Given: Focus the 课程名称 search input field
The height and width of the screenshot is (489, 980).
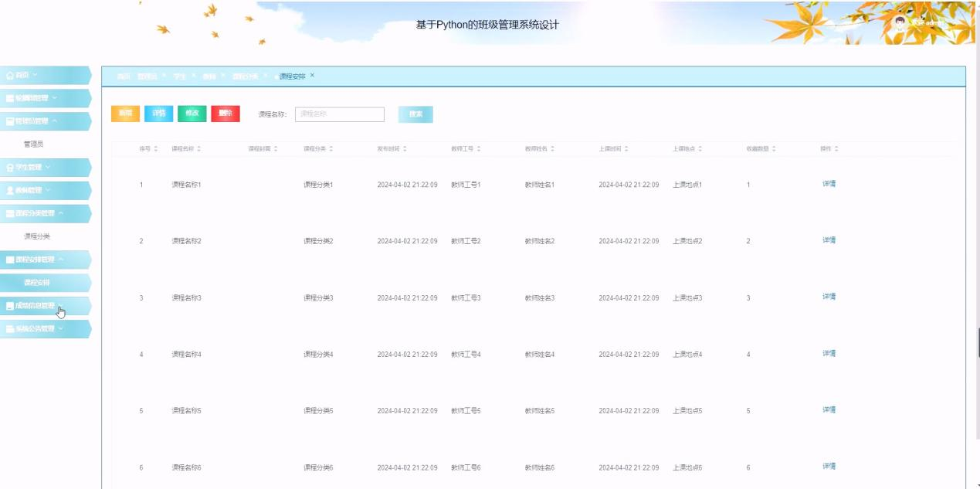Looking at the screenshot, I should [x=339, y=114].
